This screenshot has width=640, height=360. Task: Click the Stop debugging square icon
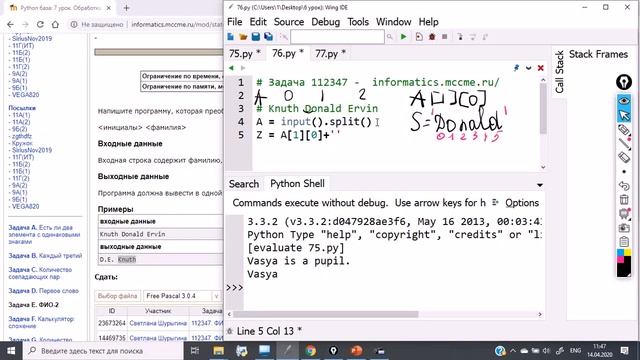[444, 37]
